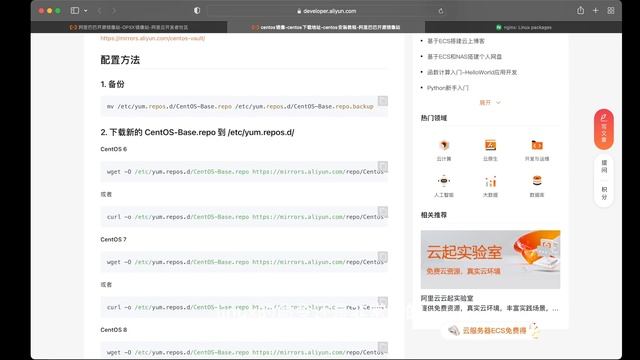
Task: Click the 热门领域 section heading
Action: pyautogui.click(x=434, y=118)
